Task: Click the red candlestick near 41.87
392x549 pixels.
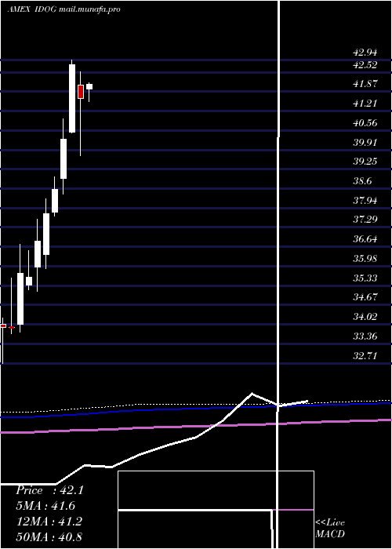Action: (81, 92)
